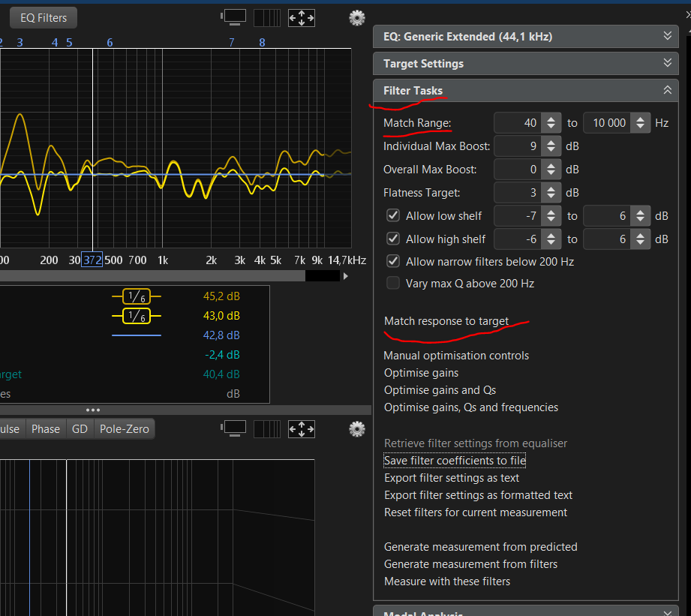691x616 pixels.
Task: Click the scrollbars toggle icon above EQ graph
Action: pos(267,18)
